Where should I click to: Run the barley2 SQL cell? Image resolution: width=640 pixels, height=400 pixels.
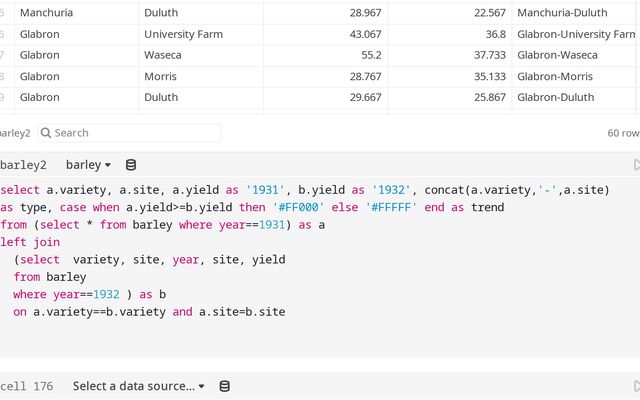point(636,165)
